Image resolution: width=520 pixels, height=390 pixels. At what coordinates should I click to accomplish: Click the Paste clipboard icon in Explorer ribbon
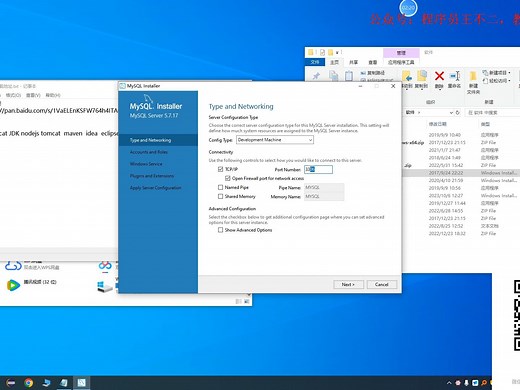coord(349,76)
